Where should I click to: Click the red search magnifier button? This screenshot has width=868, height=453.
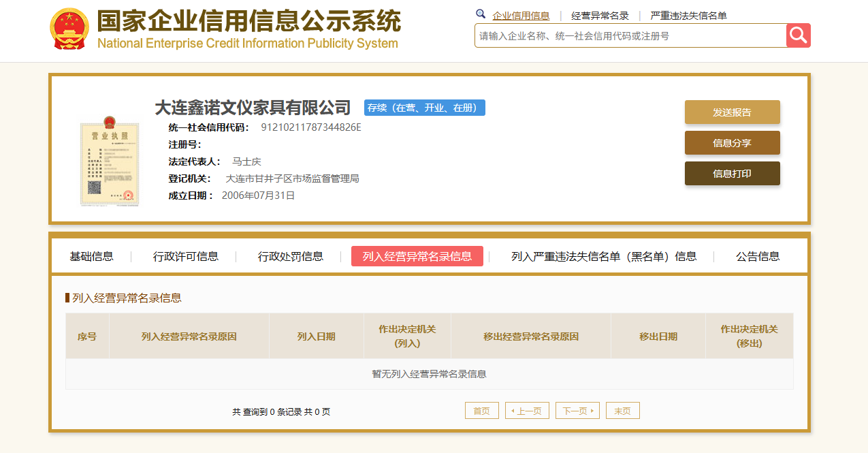[x=798, y=35]
